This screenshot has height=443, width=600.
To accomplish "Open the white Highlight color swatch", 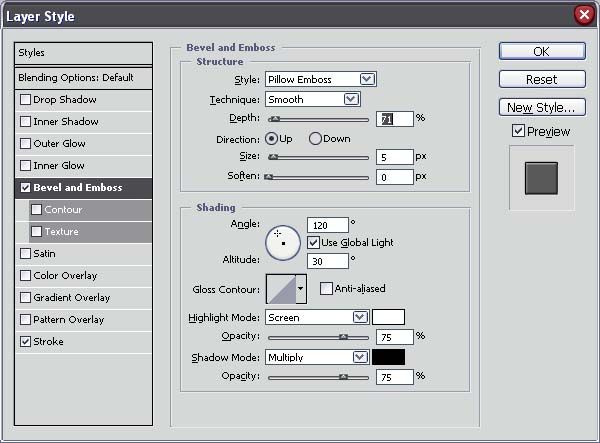I will (388, 317).
